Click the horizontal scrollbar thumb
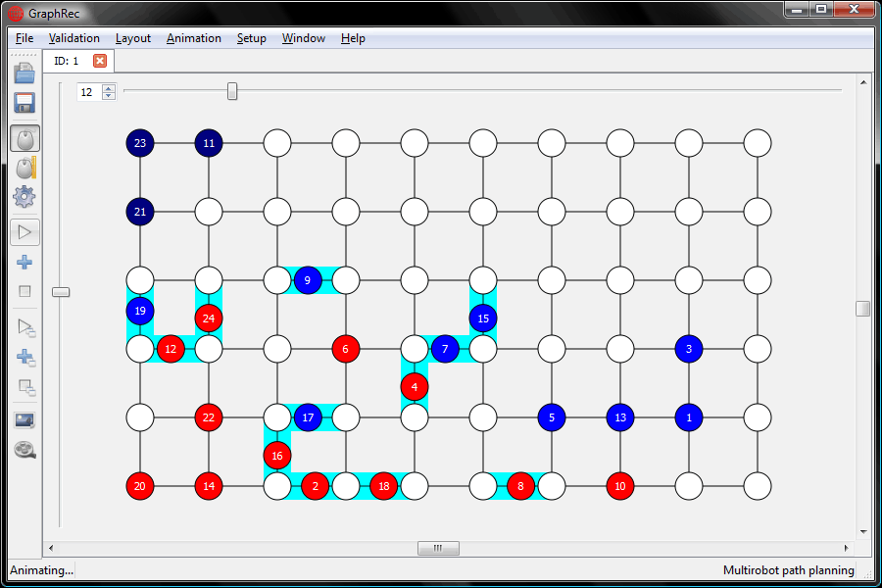The height and width of the screenshot is (588, 882). [x=438, y=548]
